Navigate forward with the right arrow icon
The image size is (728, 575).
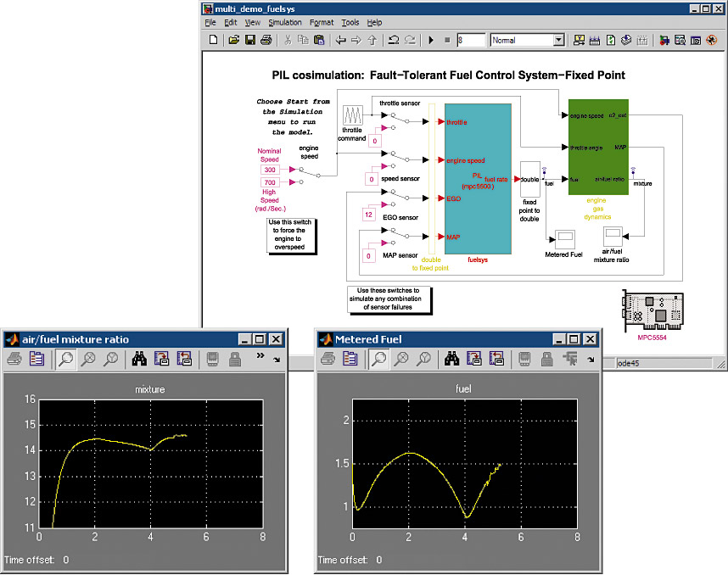point(356,40)
